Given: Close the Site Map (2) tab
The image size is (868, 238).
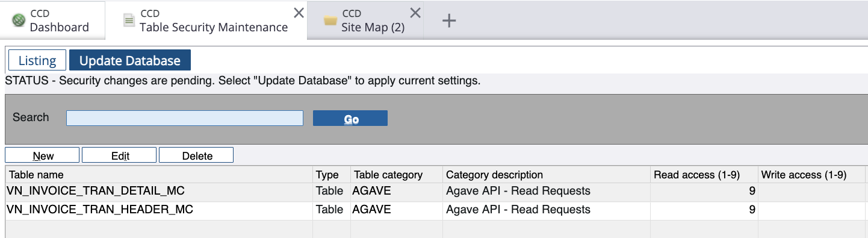Looking at the screenshot, I should tap(415, 13).
